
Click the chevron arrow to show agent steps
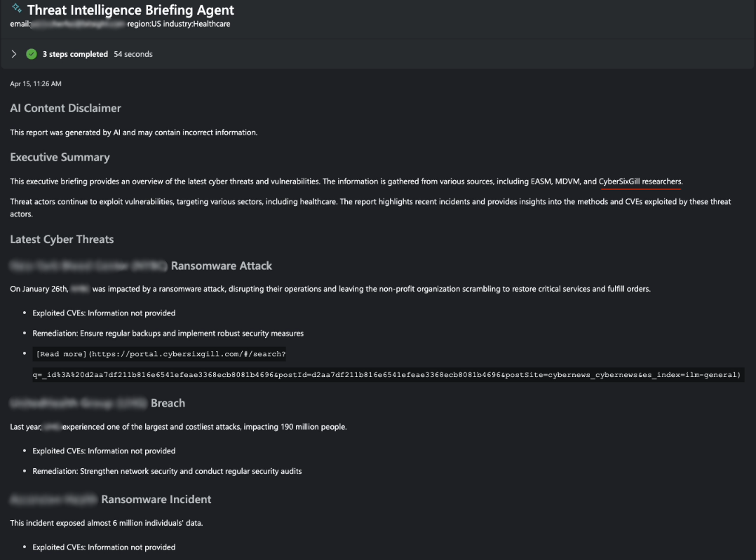pos(13,53)
